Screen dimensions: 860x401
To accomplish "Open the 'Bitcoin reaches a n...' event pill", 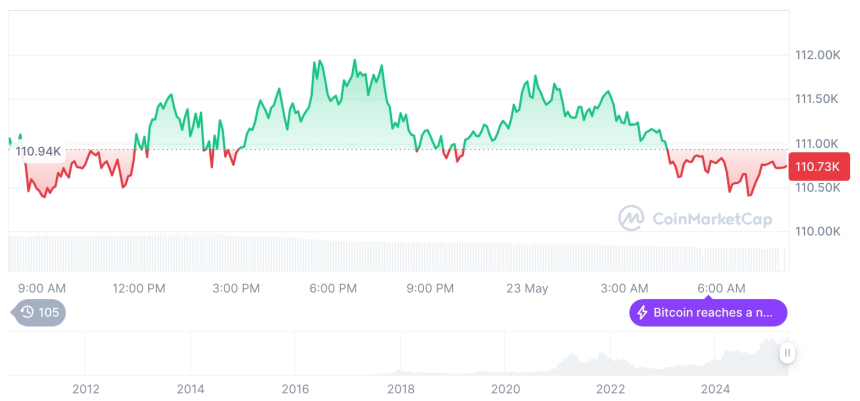I will (x=708, y=313).
